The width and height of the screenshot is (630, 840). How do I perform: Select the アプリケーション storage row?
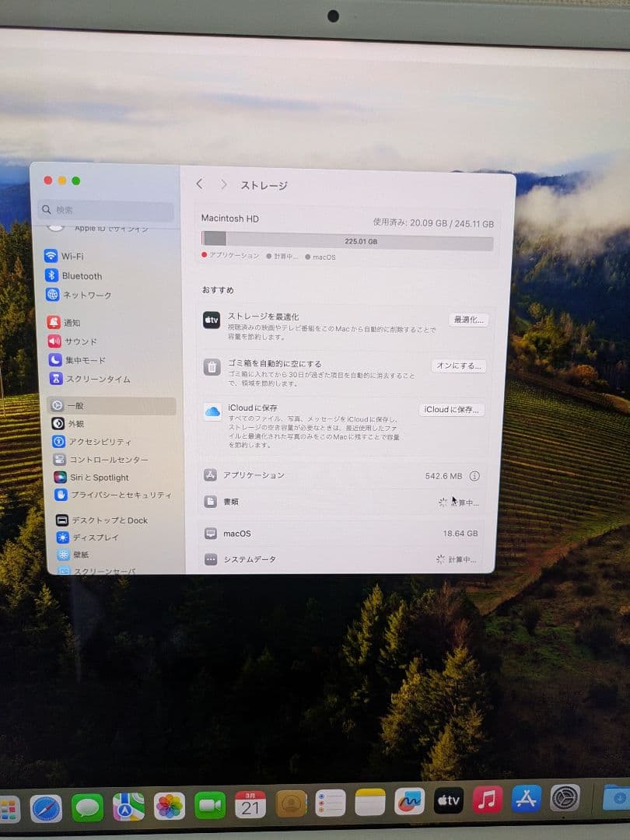pos(341,475)
